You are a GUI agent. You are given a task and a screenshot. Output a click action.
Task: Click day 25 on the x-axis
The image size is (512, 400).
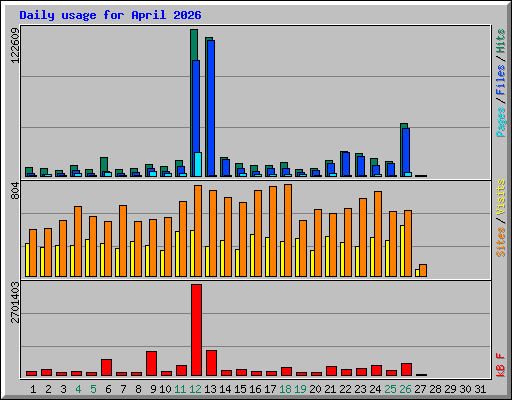coord(390,389)
